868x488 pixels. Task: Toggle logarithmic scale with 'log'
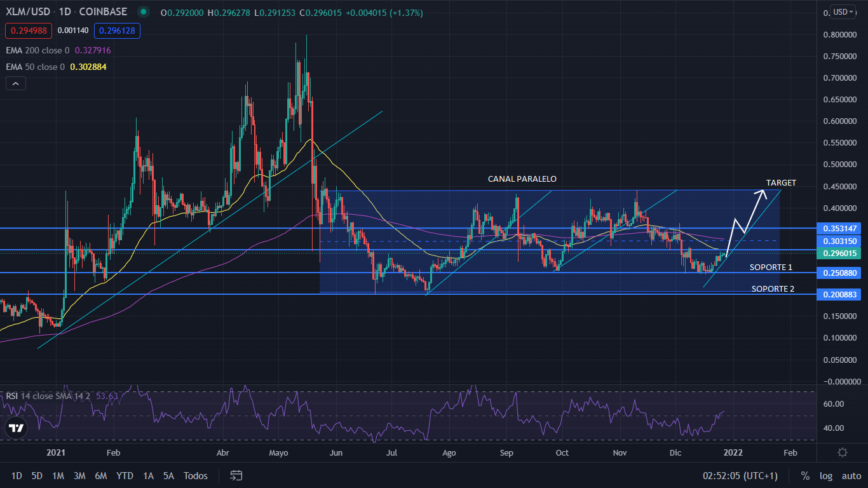coord(826,475)
